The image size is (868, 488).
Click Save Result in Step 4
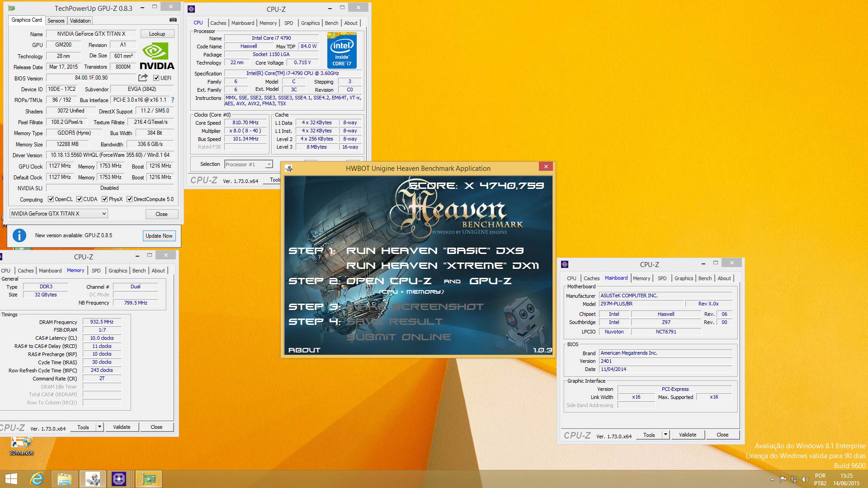(395, 322)
